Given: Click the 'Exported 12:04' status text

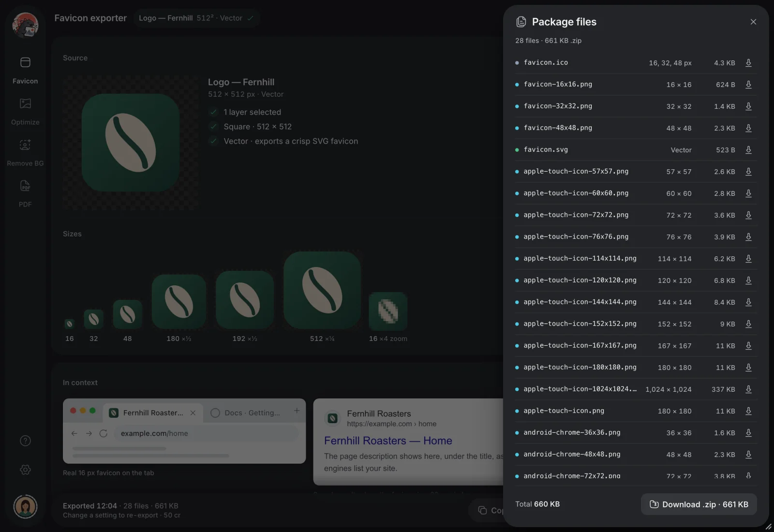Looking at the screenshot, I should pos(90,506).
